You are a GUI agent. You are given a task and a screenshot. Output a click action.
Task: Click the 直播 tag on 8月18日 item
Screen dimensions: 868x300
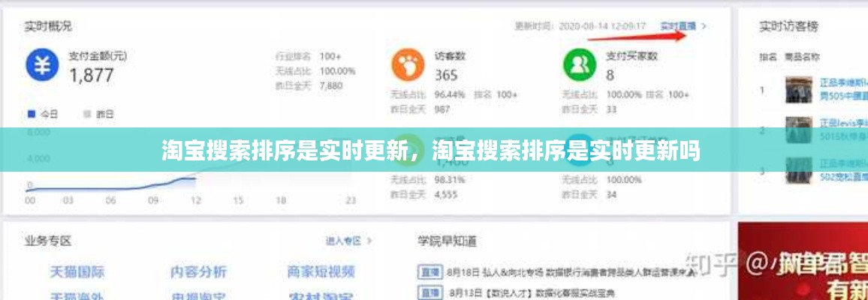(x=429, y=273)
